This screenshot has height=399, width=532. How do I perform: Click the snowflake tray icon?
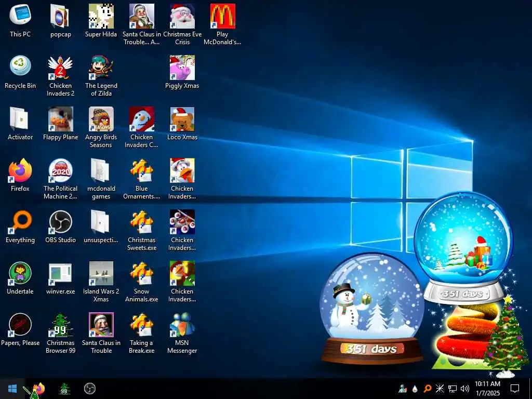[440, 389]
